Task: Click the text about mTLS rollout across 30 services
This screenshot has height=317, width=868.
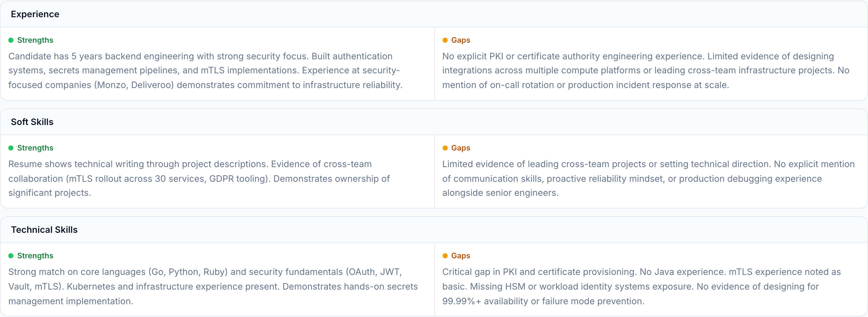Action: click(x=199, y=178)
